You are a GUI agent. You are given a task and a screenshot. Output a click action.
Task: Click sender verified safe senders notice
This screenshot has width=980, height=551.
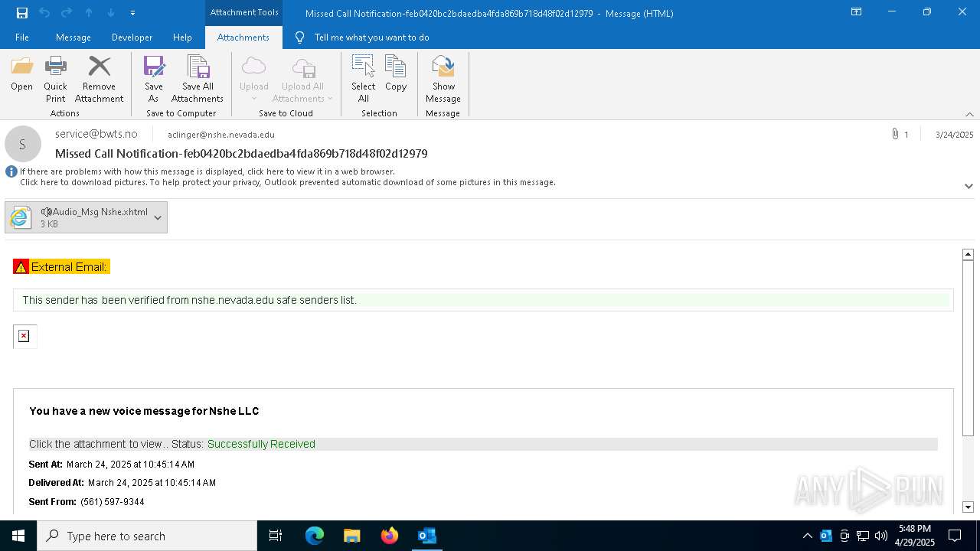483,300
